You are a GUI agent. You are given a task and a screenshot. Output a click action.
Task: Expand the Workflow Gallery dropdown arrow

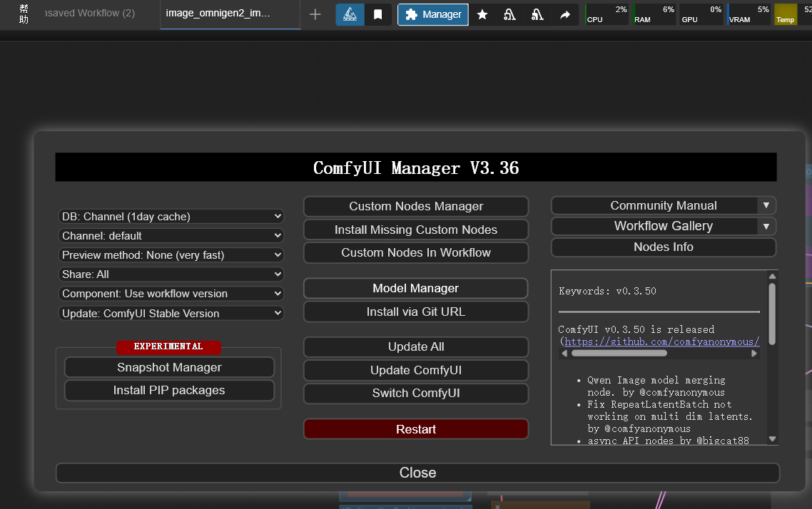point(766,226)
